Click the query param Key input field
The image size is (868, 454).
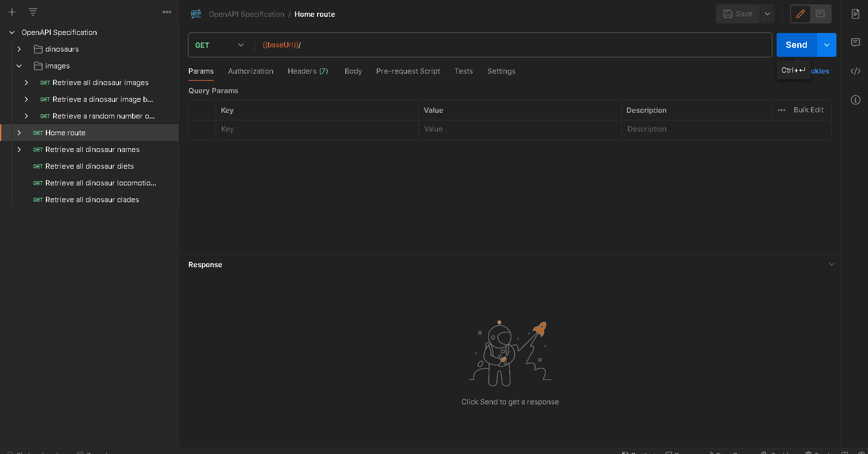[316, 129]
